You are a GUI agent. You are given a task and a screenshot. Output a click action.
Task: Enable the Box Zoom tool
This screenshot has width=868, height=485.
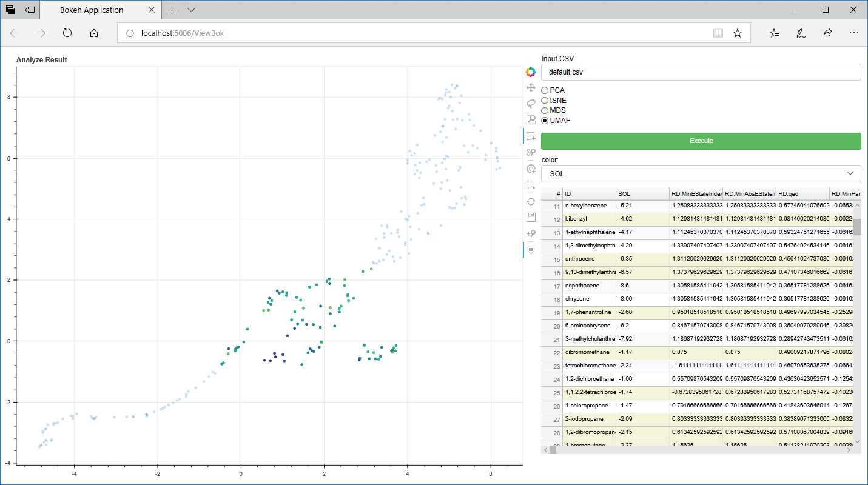pyautogui.click(x=531, y=120)
